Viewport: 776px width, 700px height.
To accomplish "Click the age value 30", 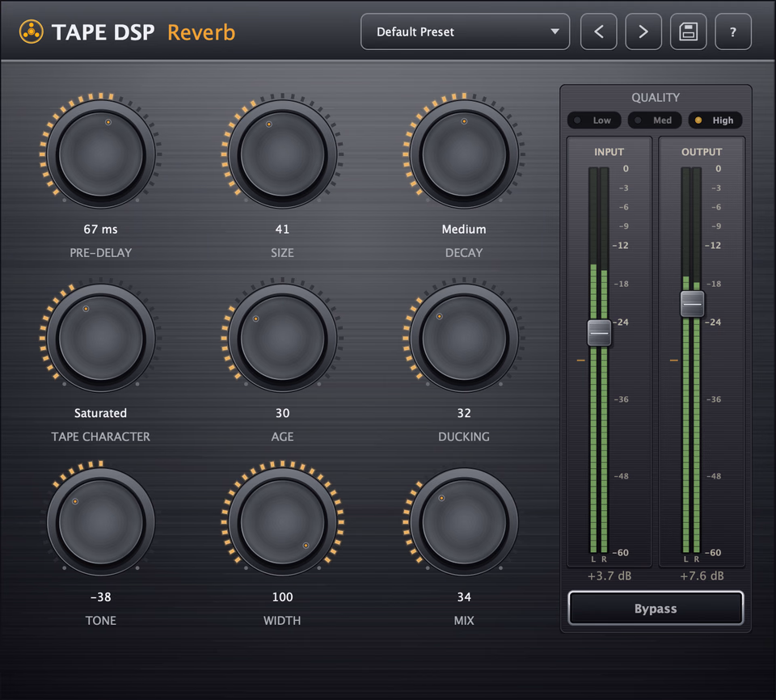I will (x=283, y=413).
